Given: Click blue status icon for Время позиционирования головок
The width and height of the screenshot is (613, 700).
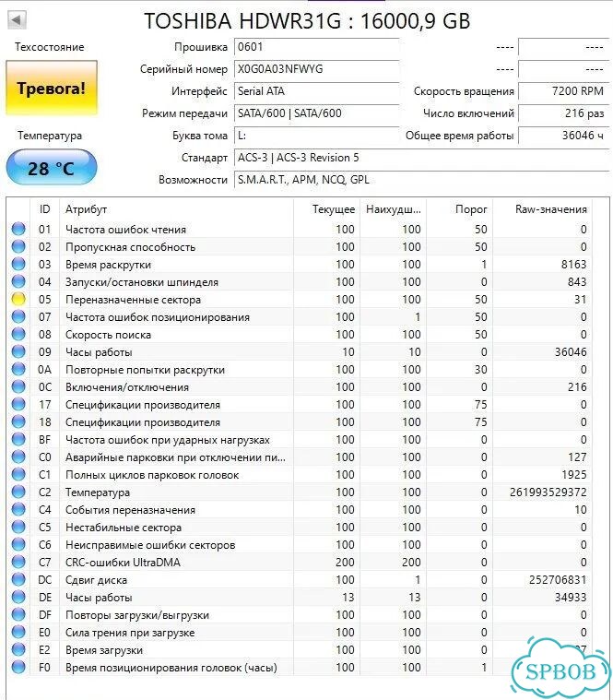Looking at the screenshot, I should (18, 667).
